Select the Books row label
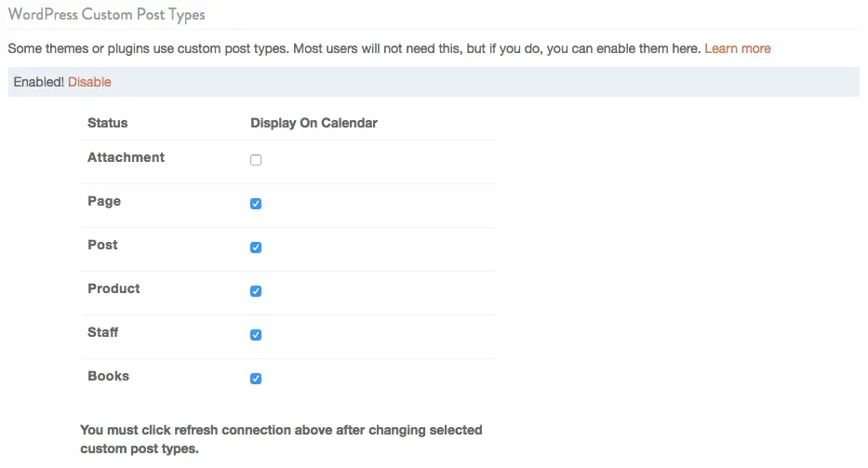 [x=109, y=376]
